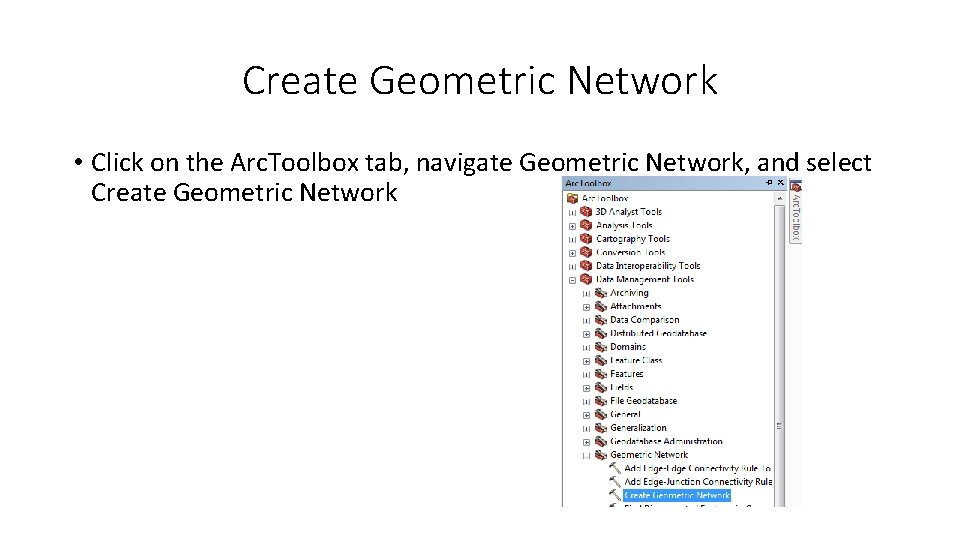Screen dimensions: 960x540
Task: Expand the Attachments toolset
Action: pyautogui.click(x=587, y=307)
